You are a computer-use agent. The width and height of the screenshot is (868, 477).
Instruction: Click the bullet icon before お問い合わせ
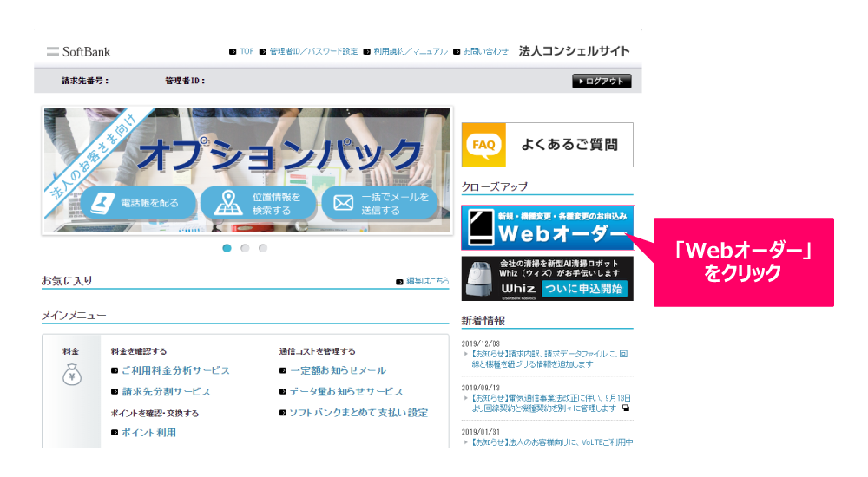click(457, 51)
